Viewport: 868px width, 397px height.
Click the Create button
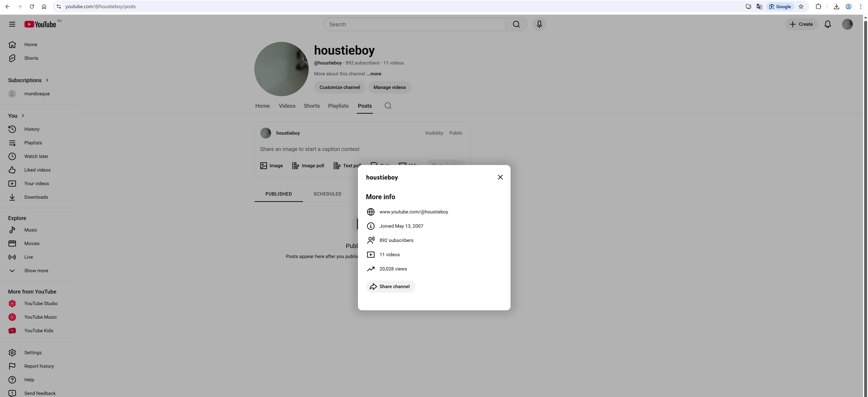[x=801, y=24]
